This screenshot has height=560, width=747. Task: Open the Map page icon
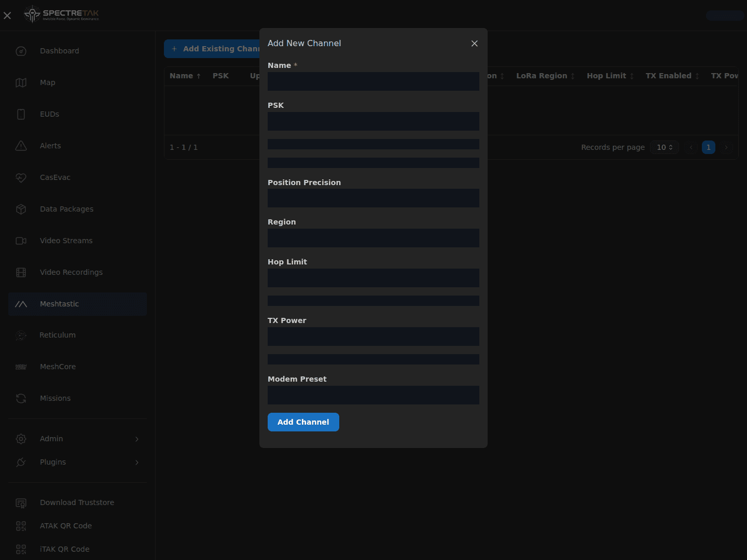[x=21, y=82]
